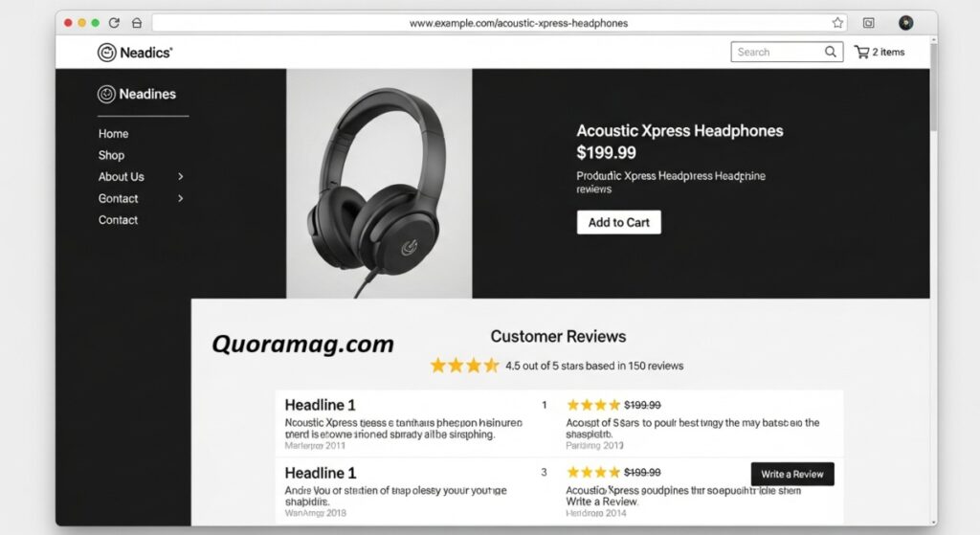The width and height of the screenshot is (980, 535).
Task: Select the last Contact sidebar item
Action: click(118, 220)
